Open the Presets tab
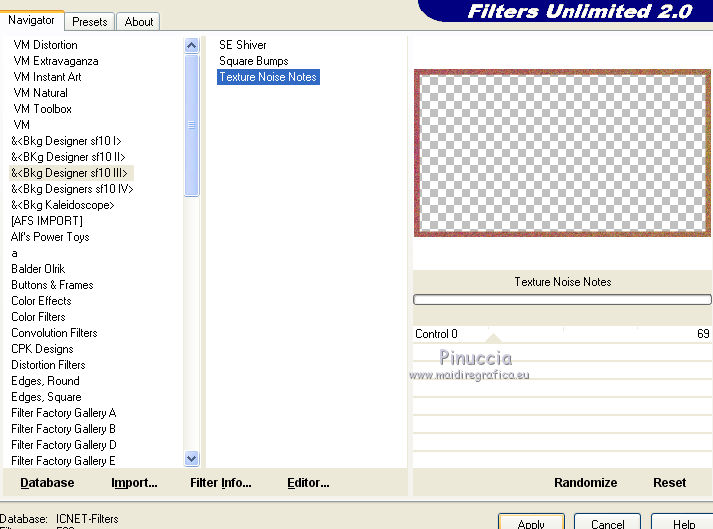 tap(90, 22)
